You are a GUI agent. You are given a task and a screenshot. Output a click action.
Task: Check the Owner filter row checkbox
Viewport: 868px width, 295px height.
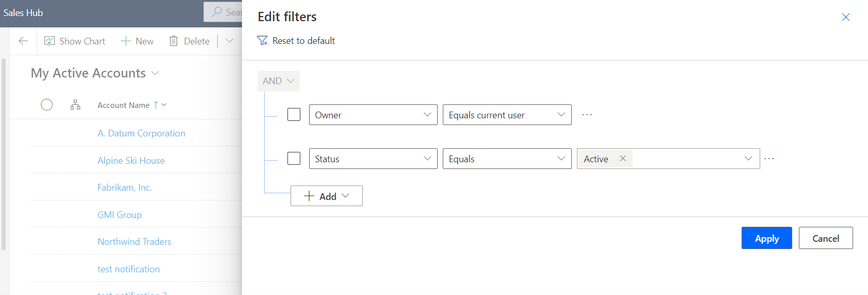point(294,114)
